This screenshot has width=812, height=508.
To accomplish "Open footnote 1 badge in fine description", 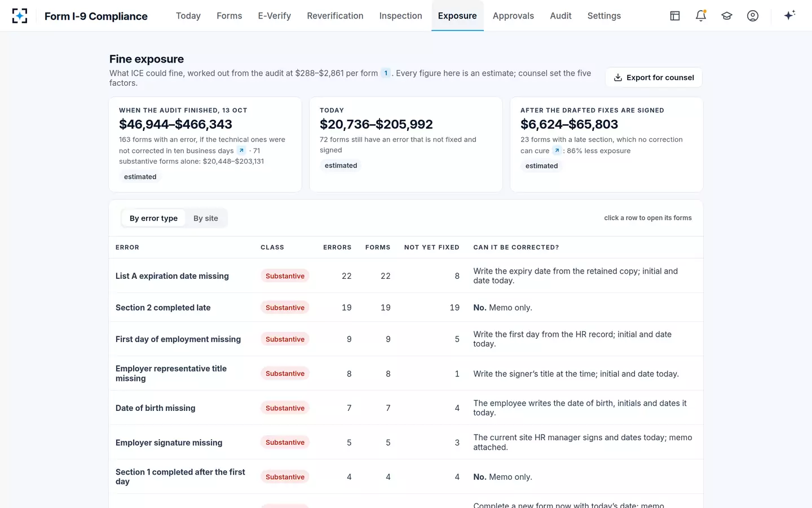I will 386,73.
